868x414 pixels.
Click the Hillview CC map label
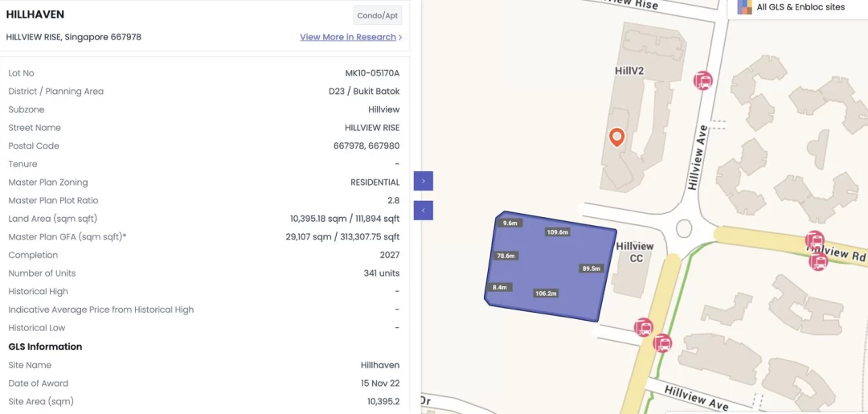(x=635, y=252)
